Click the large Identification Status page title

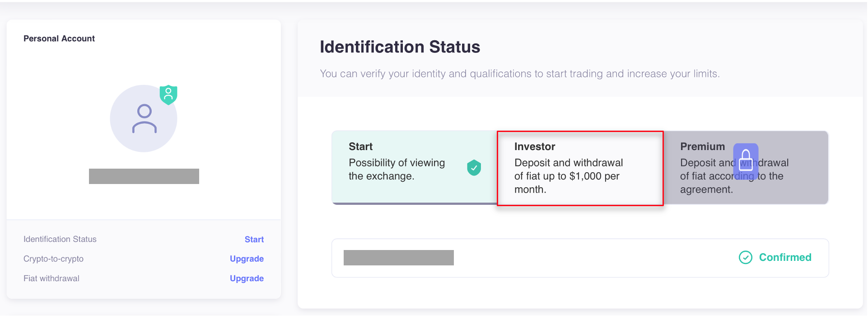point(400,47)
